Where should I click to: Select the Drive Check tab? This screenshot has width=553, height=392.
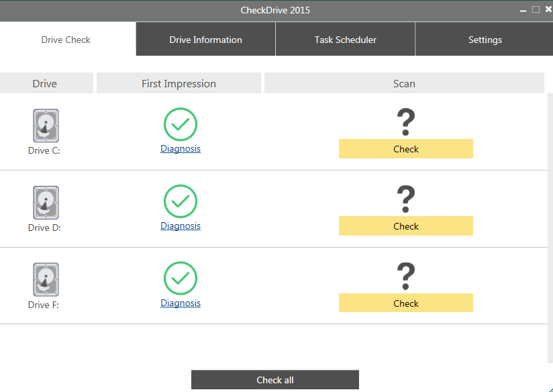(x=66, y=40)
